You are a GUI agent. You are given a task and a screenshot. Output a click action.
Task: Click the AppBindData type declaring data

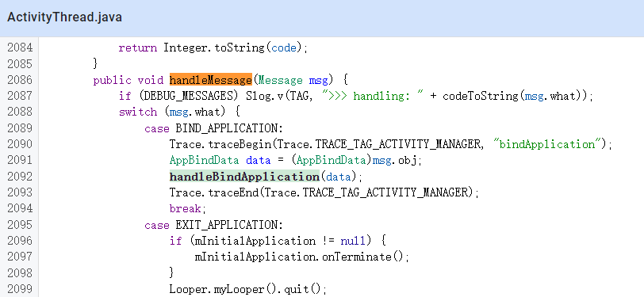204,161
